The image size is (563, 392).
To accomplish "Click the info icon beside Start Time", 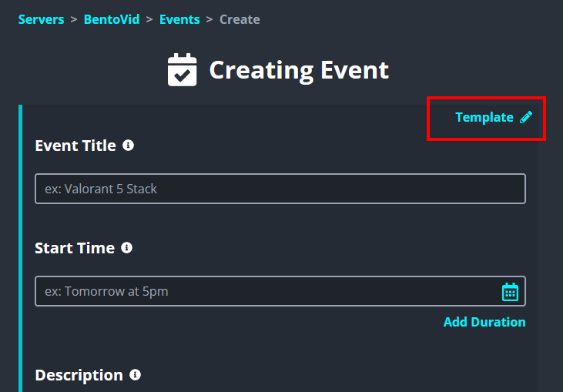I will 127,248.
